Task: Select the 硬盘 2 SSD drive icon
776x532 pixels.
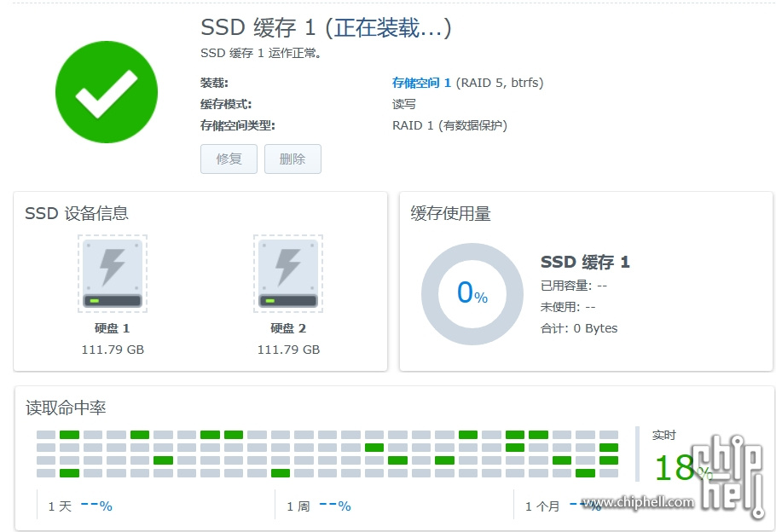Action: [288, 274]
